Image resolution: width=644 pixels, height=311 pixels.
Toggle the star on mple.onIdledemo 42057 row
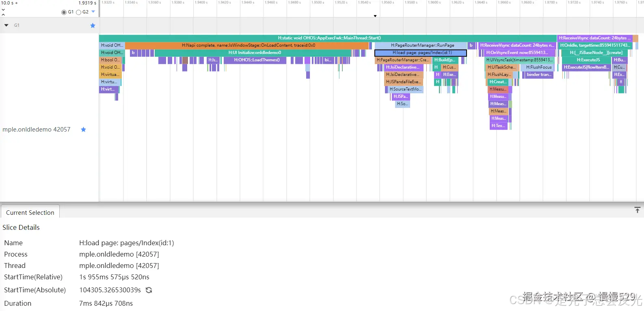[83, 130]
